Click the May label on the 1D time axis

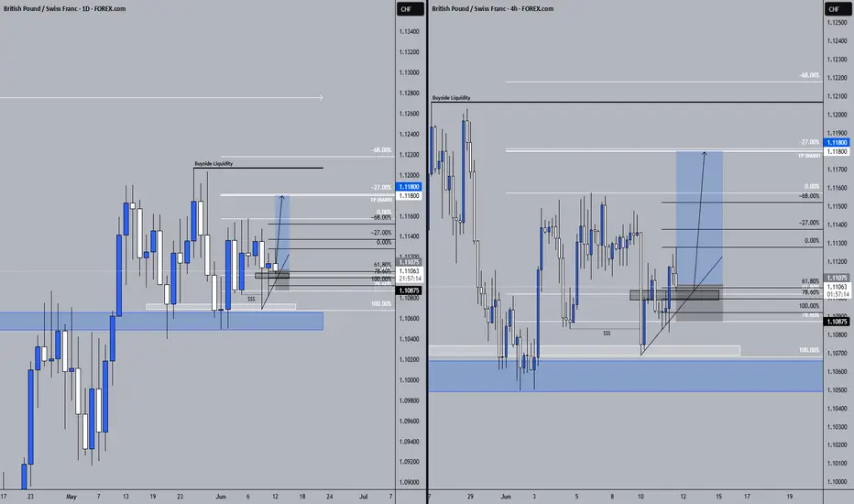[x=71, y=497]
